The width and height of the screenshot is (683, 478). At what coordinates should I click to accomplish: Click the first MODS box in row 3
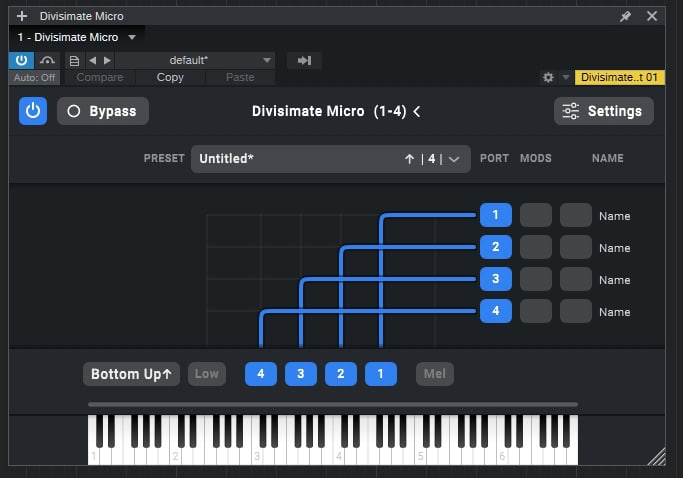coord(536,279)
